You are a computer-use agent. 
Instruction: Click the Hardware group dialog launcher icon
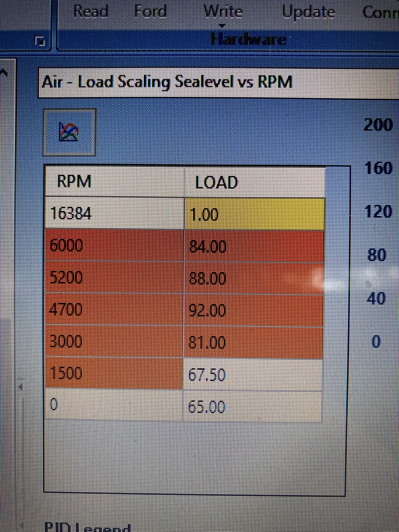pyautogui.click(x=40, y=41)
